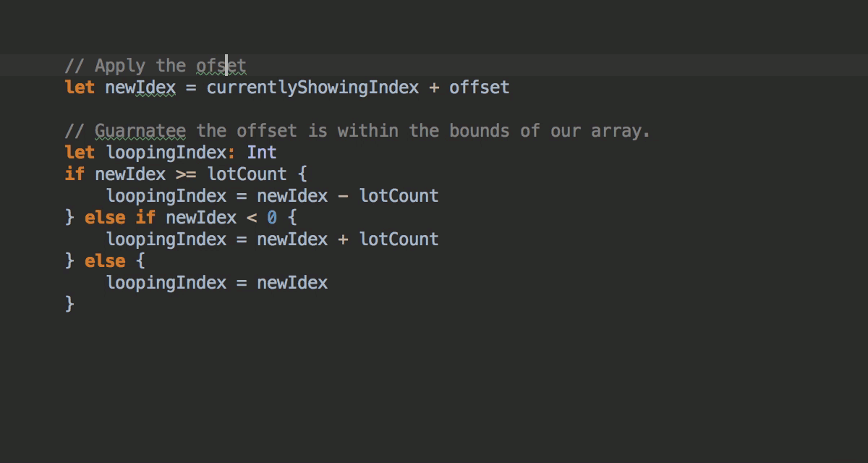
Task: Click the final closing brace
Action: [x=69, y=305]
